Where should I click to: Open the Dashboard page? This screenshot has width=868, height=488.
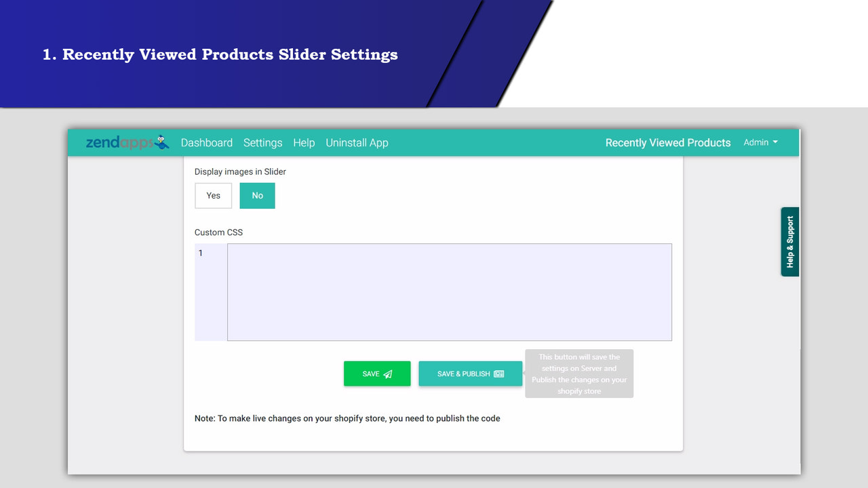206,142
